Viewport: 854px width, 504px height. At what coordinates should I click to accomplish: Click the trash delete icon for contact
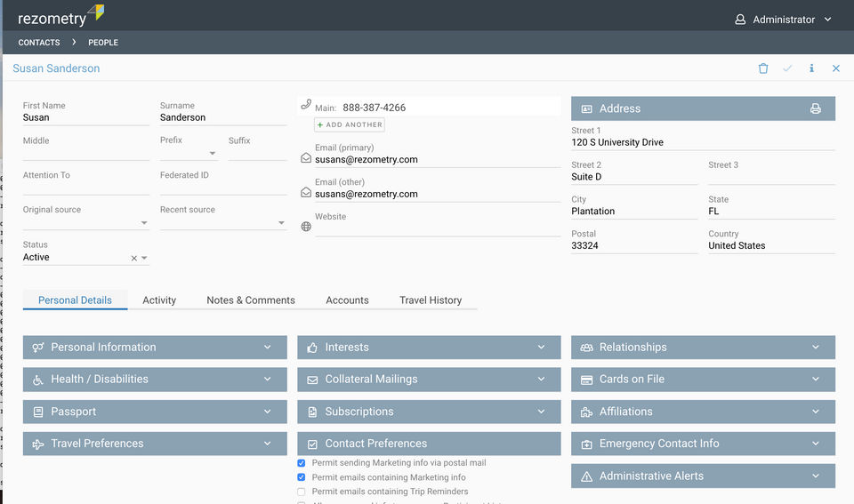[763, 68]
